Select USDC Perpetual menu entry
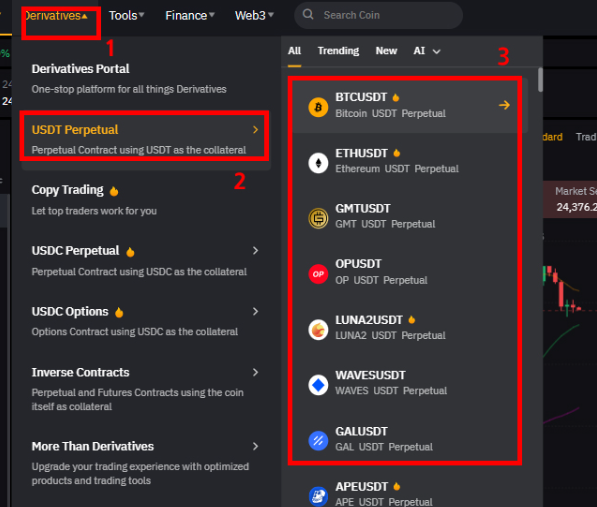Viewport: 597px width, 507px height. 146,261
